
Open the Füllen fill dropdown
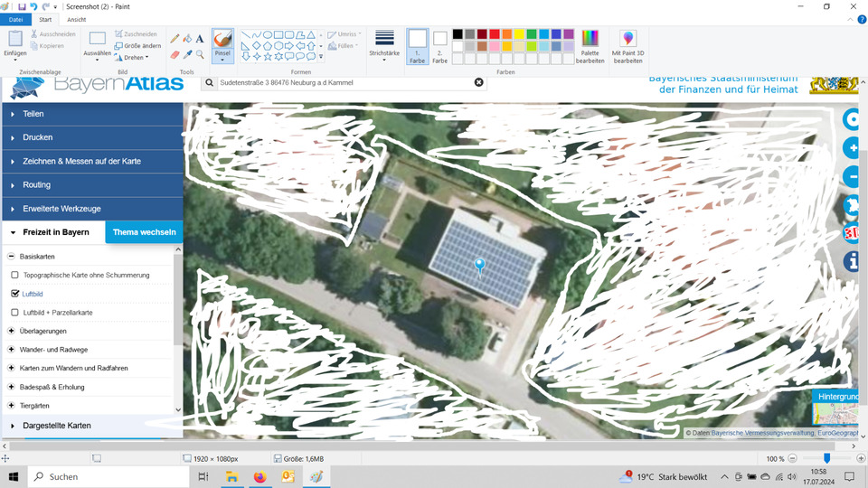click(343, 46)
